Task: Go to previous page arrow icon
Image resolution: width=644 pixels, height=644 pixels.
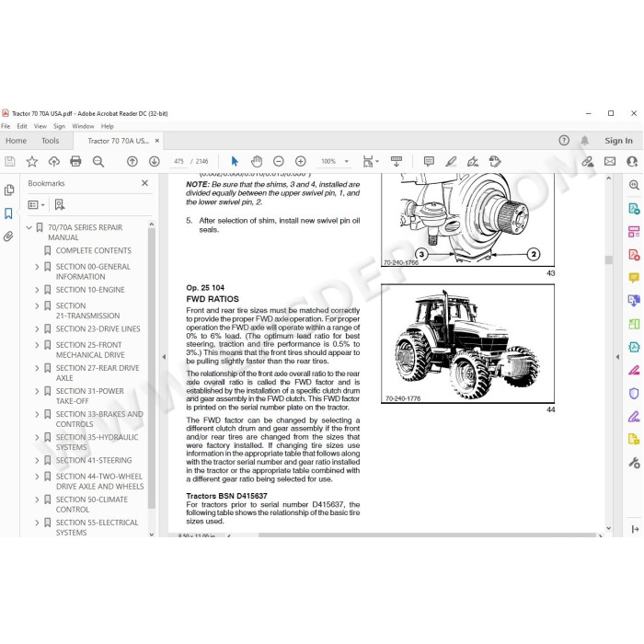Action: (132, 161)
